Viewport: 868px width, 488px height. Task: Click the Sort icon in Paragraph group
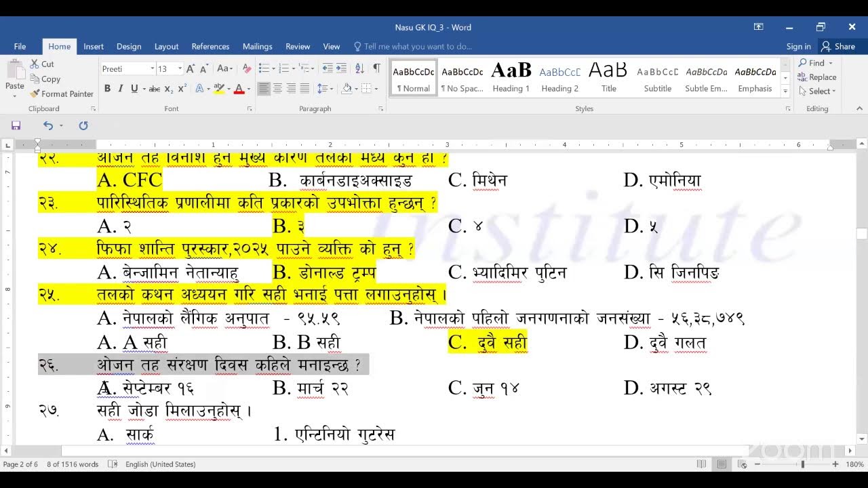point(359,68)
